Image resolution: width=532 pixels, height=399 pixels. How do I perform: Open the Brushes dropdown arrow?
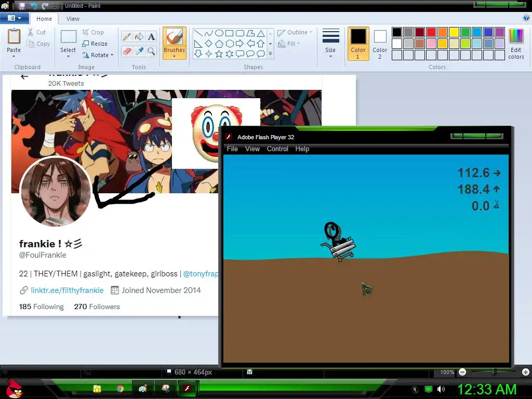175,56
